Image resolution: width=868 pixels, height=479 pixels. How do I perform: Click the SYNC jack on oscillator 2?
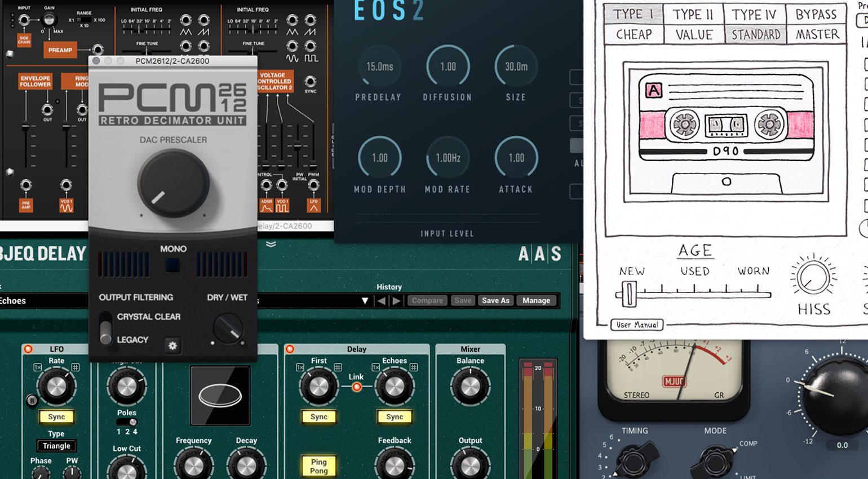click(310, 82)
